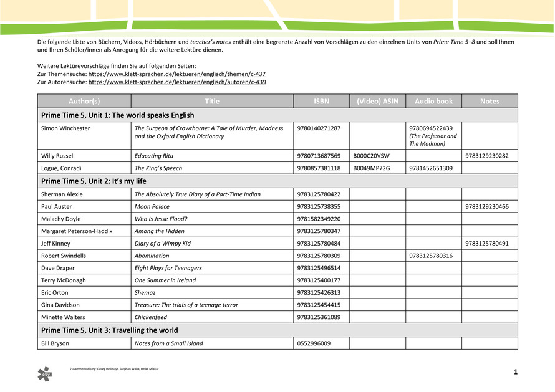This screenshot has height=392, width=555.
Task: Select author Terry McDonagh
Action: coord(64,280)
